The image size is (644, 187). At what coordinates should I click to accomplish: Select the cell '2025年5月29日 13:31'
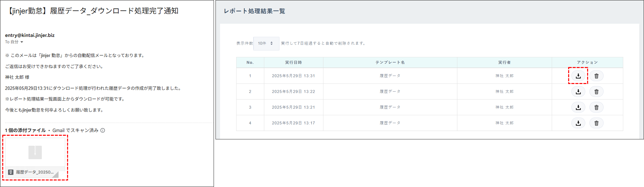(294, 76)
